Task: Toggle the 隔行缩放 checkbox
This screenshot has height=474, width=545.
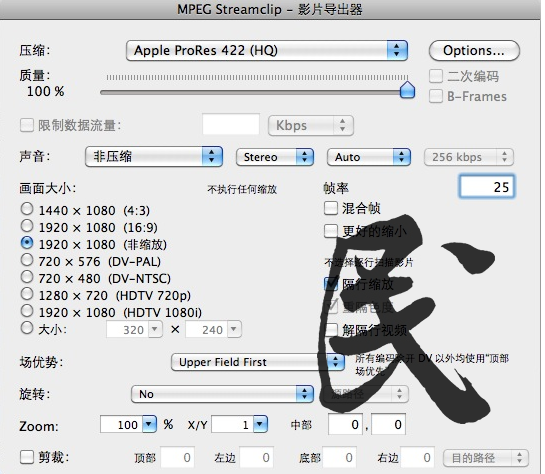Action: pos(331,284)
